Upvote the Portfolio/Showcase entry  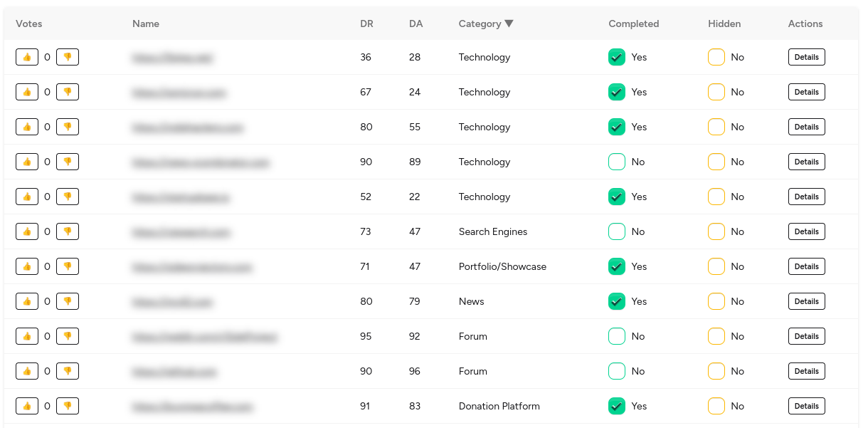(x=27, y=266)
